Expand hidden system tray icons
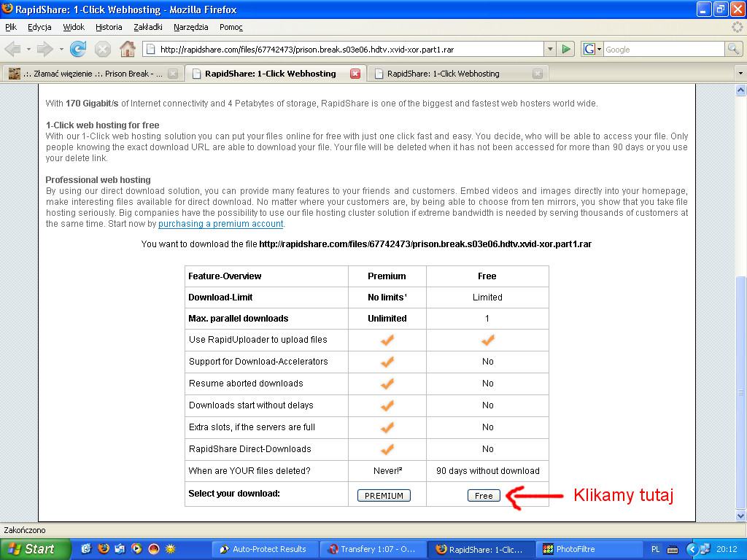Image resolution: width=747 pixels, height=560 pixels. tap(692, 549)
